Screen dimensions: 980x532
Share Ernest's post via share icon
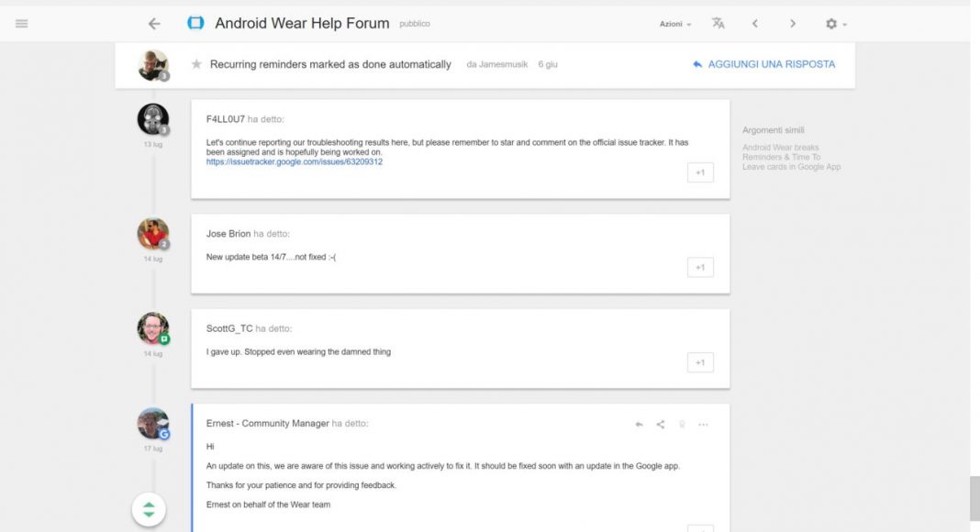pos(660,425)
